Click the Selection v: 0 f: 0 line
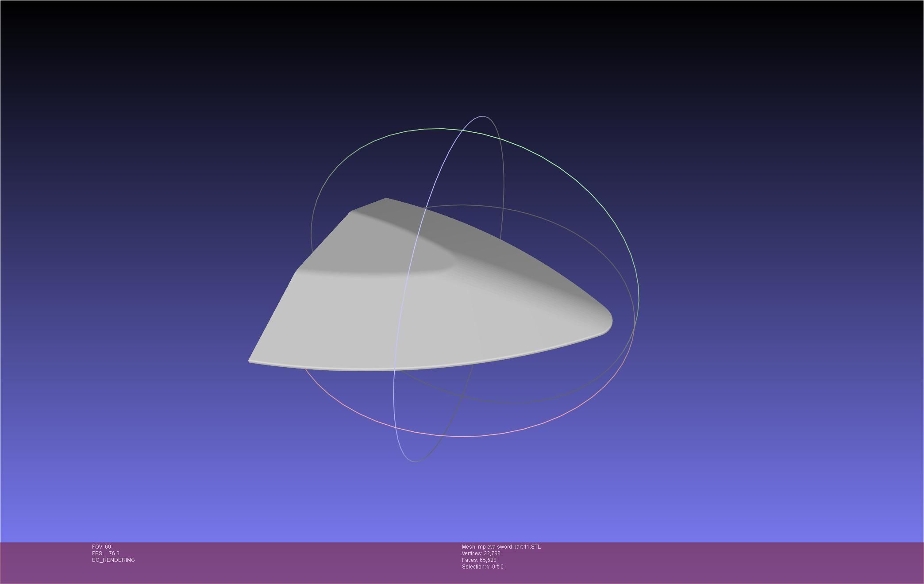This screenshot has height=584, width=924. click(482, 567)
